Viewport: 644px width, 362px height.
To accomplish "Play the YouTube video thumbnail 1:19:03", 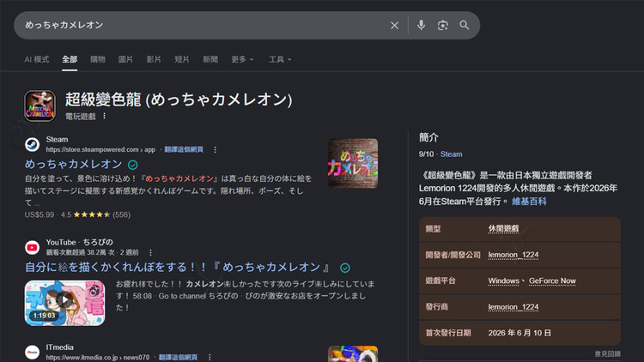I will pyautogui.click(x=65, y=303).
